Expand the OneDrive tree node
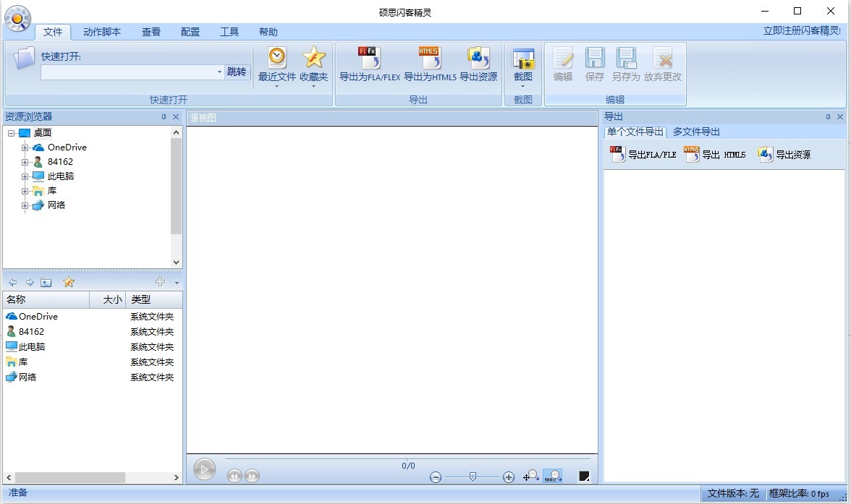851x504 pixels. [x=25, y=147]
